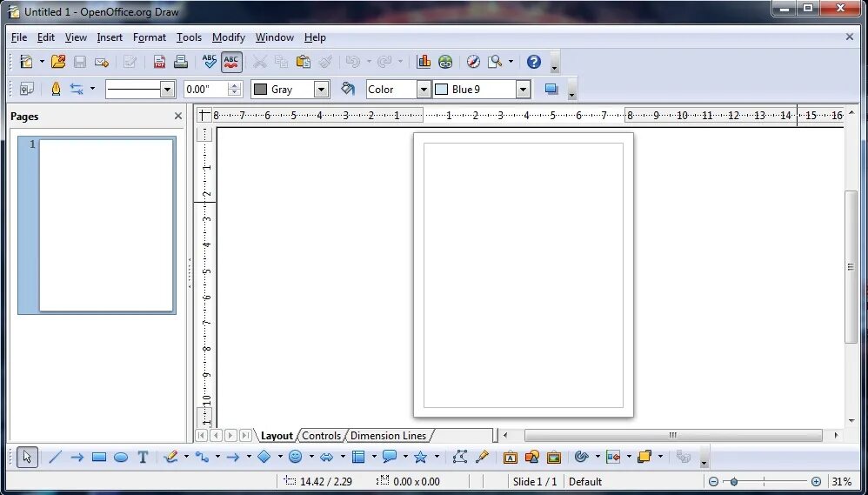
Task: Click the Paste clipboard icon
Action: click(304, 62)
